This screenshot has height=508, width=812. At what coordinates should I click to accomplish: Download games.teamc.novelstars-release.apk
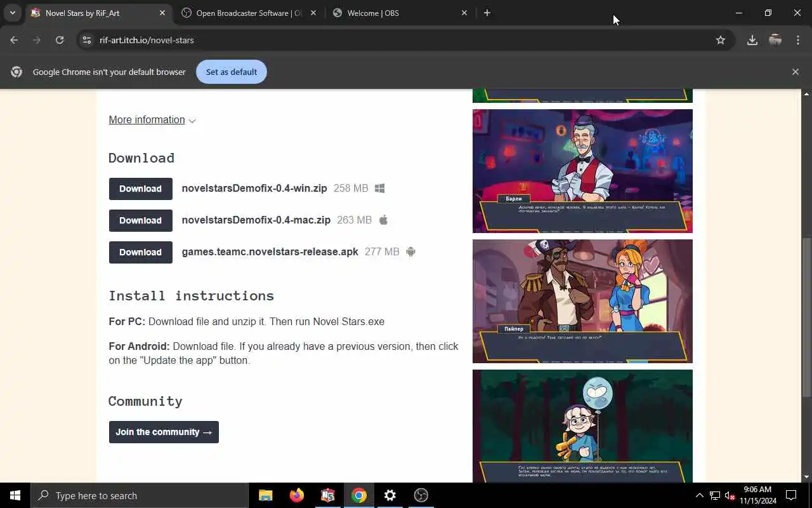(141, 252)
